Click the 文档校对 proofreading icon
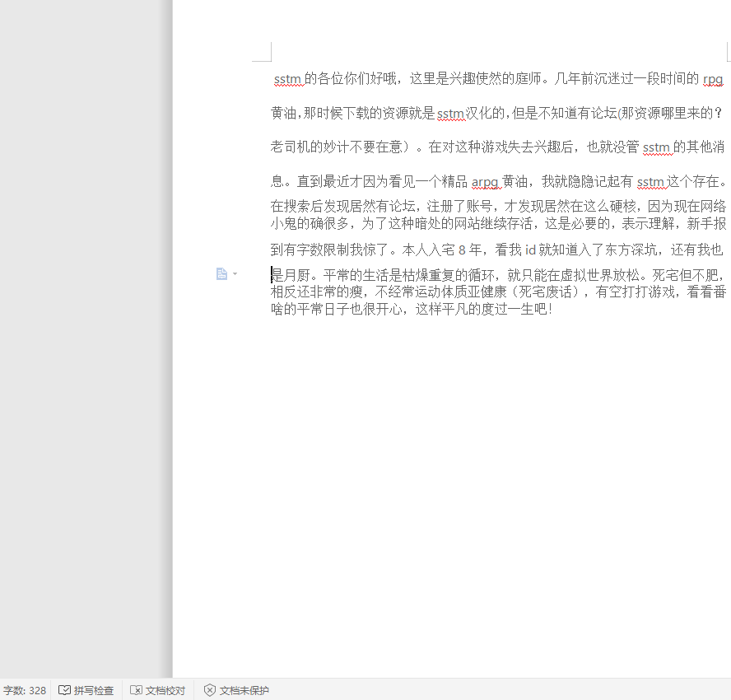This screenshot has width=731, height=700. [136, 690]
